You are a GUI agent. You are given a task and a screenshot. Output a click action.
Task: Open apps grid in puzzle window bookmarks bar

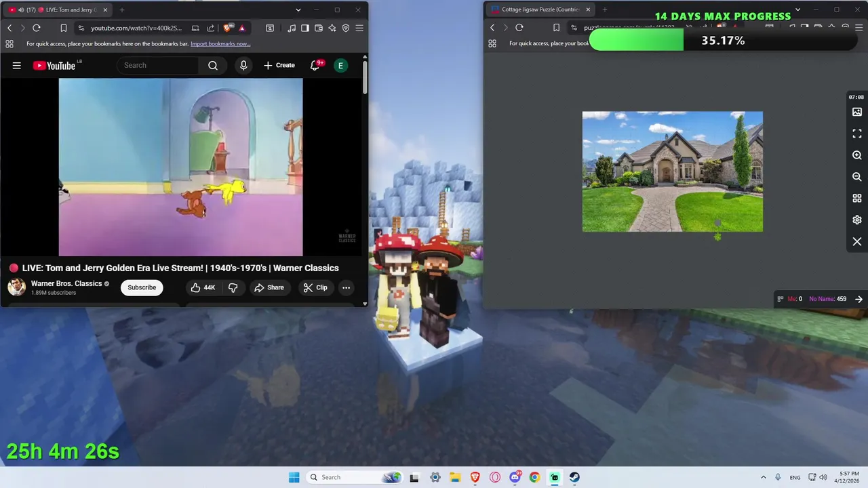[x=492, y=43]
